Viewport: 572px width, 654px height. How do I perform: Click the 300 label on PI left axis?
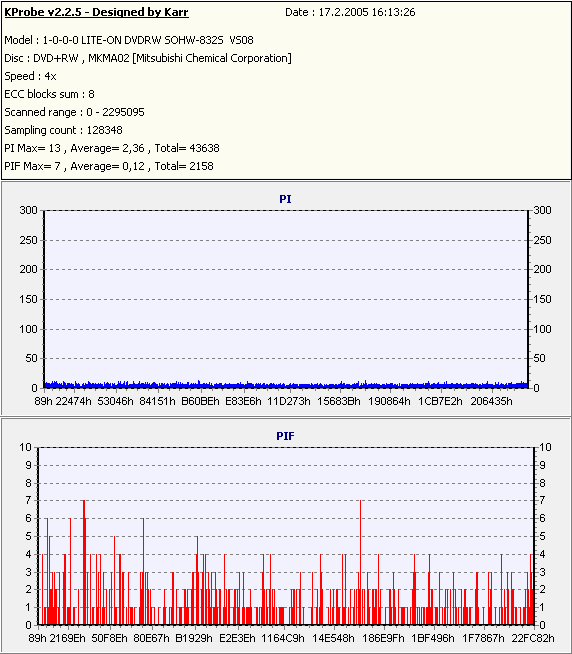click(28, 210)
